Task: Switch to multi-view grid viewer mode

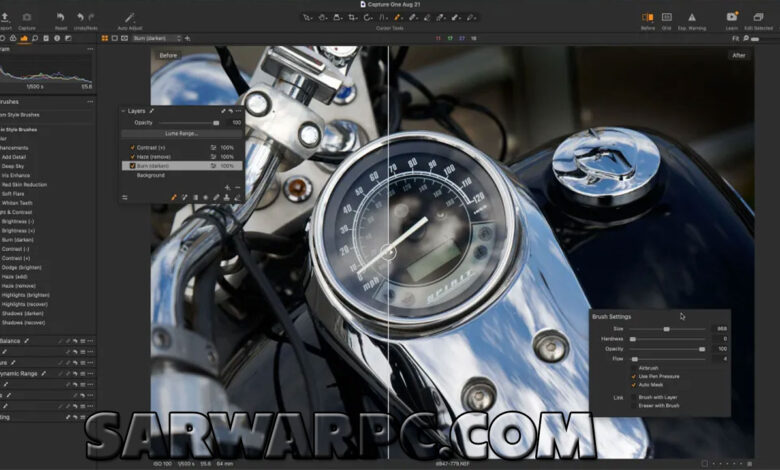Action: click(x=104, y=38)
